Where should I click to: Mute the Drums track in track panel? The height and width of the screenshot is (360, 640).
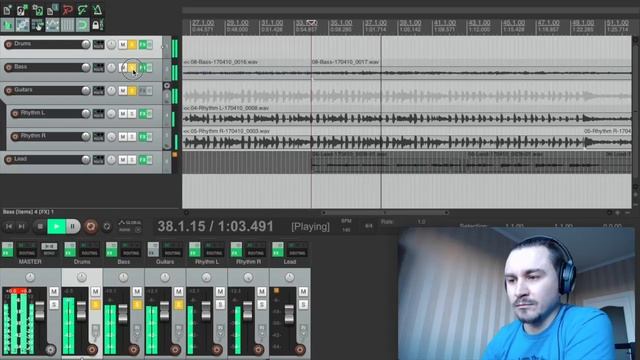(122, 44)
